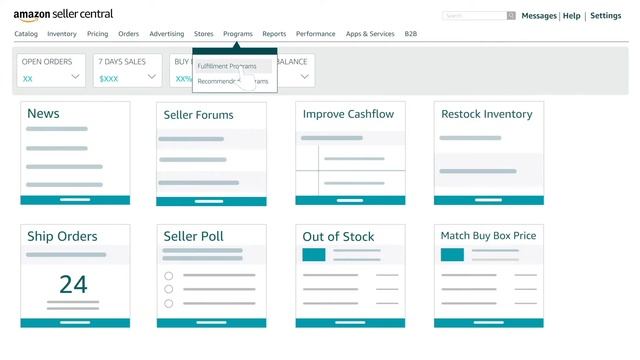The width and height of the screenshot is (640, 360).
Task: Open the B2B menu
Action: click(411, 34)
